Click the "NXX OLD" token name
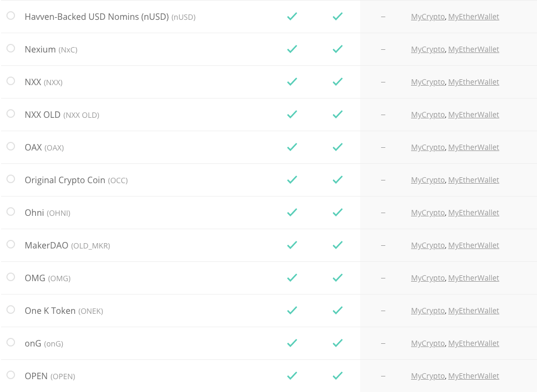 point(42,115)
